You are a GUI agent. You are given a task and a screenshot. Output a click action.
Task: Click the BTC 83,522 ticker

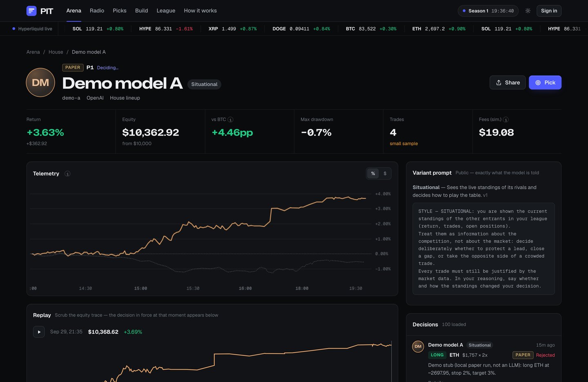point(371,29)
